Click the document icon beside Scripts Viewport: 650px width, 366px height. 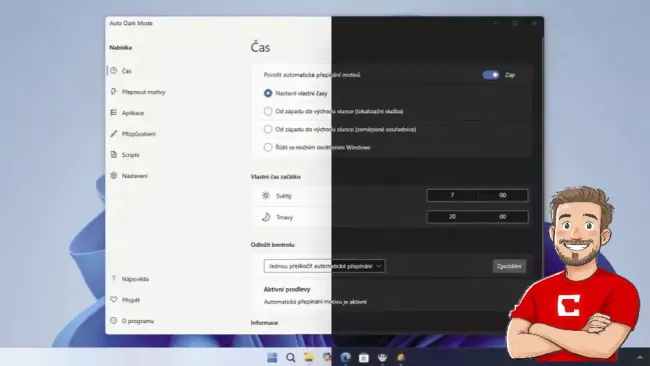pyautogui.click(x=114, y=154)
